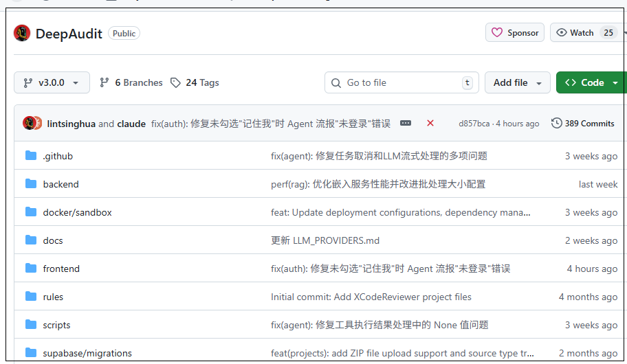Open the .github row commit message fix(agent)

[379, 156]
